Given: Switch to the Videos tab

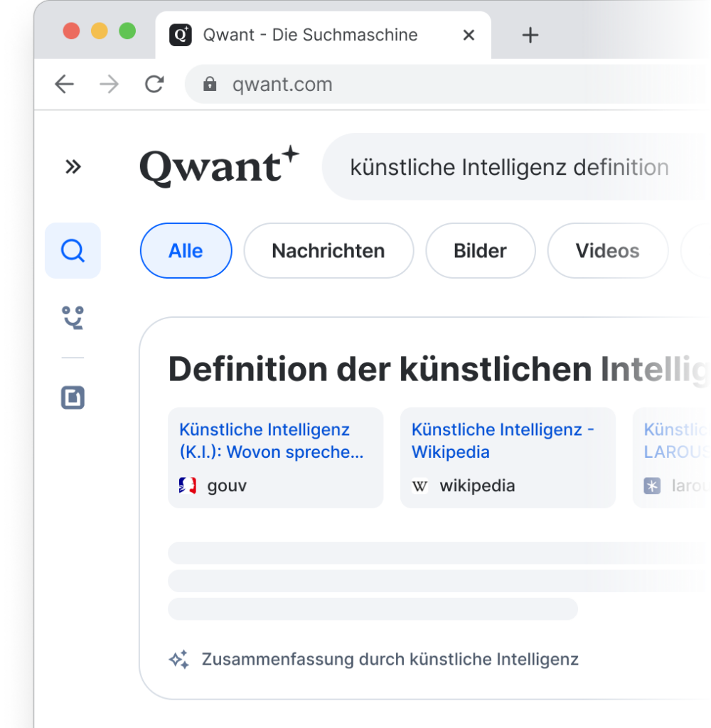Looking at the screenshot, I should click(607, 251).
